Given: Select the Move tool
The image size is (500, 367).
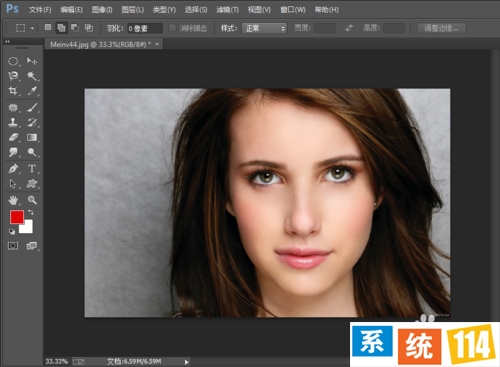Looking at the screenshot, I should click(32, 61).
